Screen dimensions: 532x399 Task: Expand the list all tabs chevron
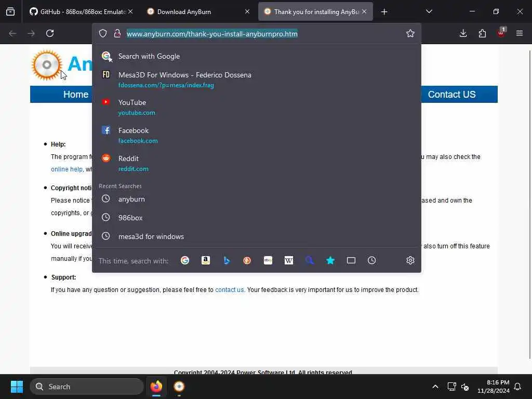(x=429, y=11)
